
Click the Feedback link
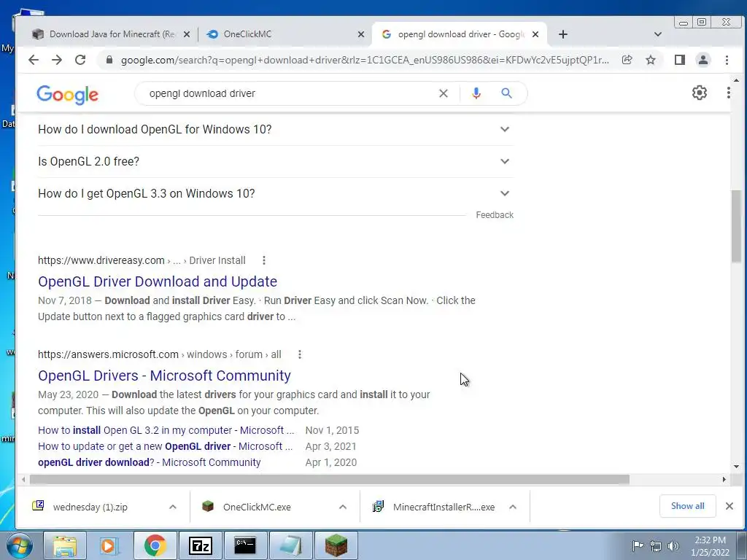[x=495, y=215]
